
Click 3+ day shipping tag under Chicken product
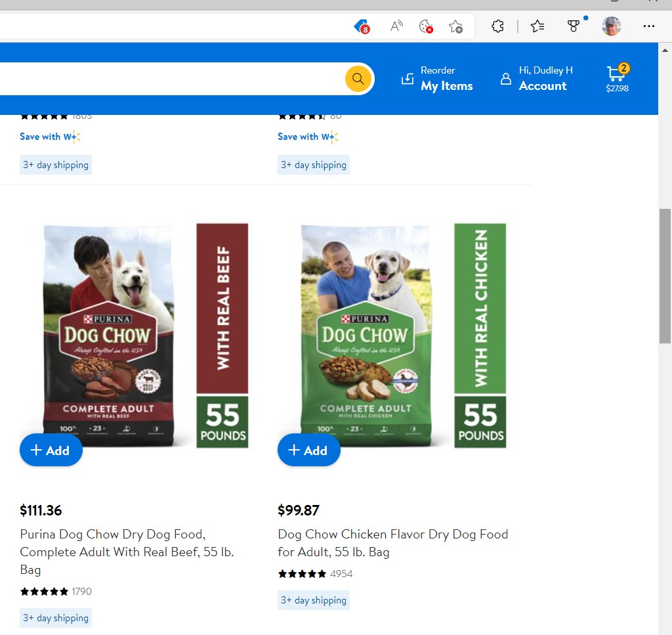tap(314, 600)
